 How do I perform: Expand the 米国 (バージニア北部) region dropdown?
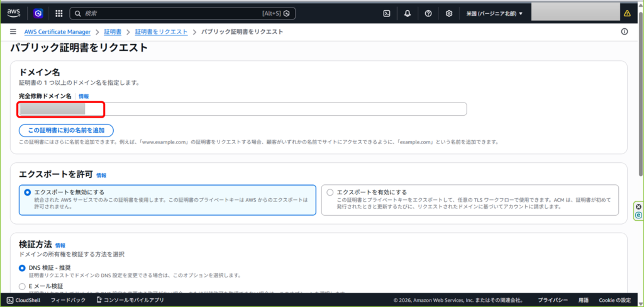click(x=494, y=13)
